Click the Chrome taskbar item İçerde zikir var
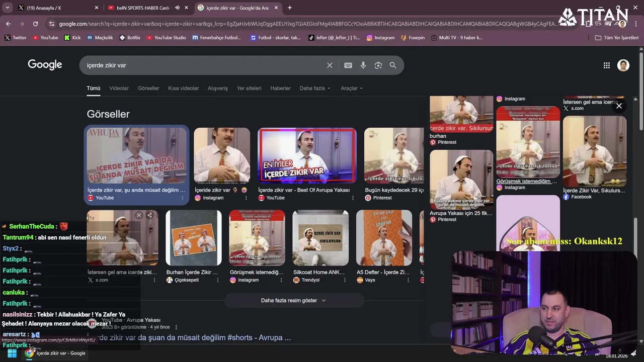The width and height of the screenshot is (644, 362). [x=56, y=353]
